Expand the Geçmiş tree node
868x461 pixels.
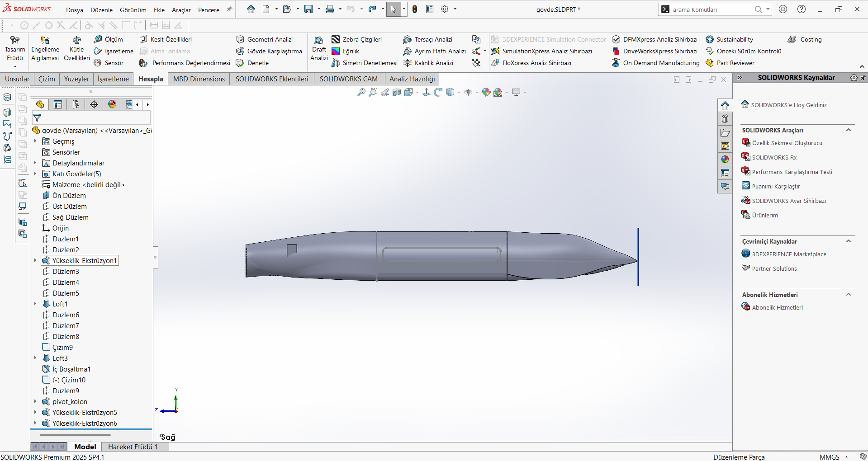35,141
